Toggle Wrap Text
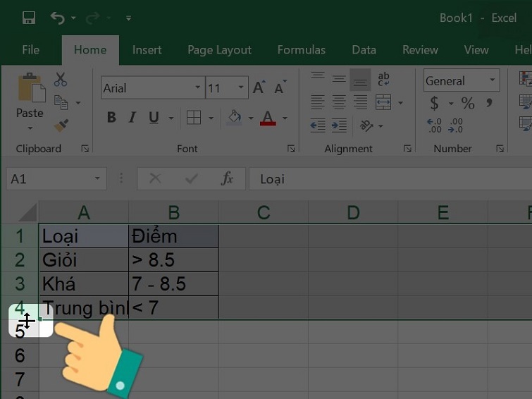 pyautogui.click(x=384, y=79)
